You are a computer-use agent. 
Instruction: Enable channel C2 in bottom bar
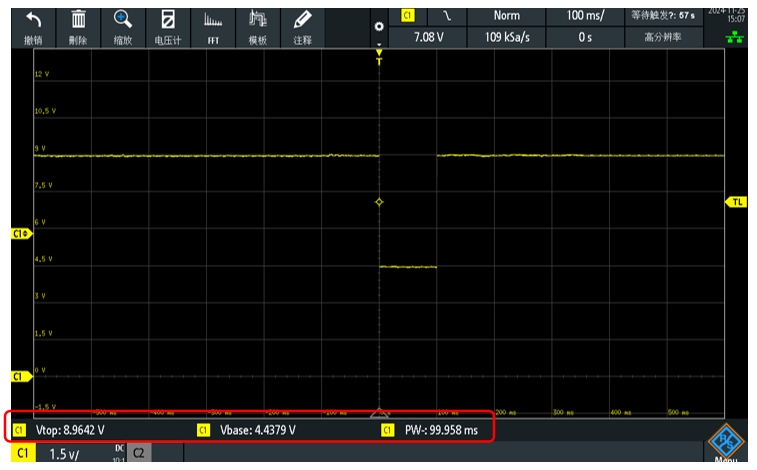coord(139,454)
